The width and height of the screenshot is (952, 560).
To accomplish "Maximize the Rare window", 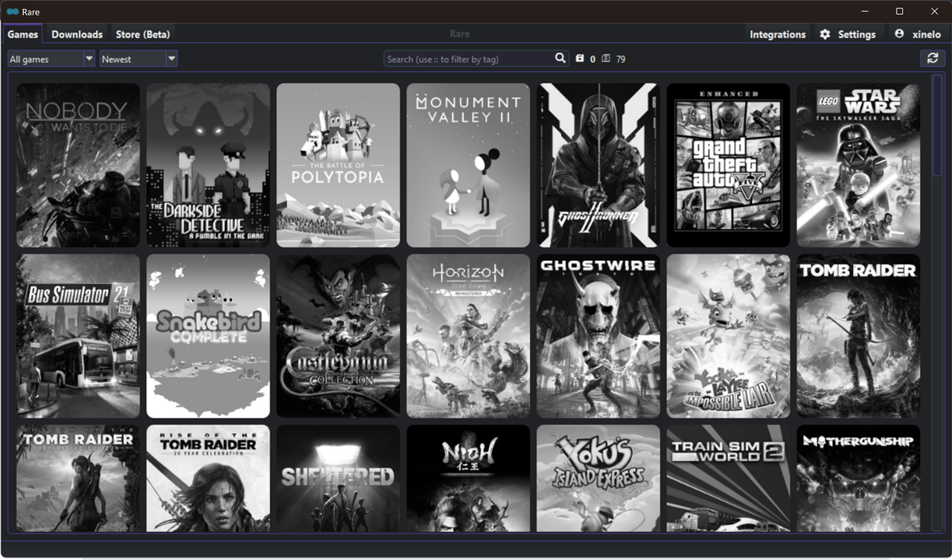I will [899, 11].
